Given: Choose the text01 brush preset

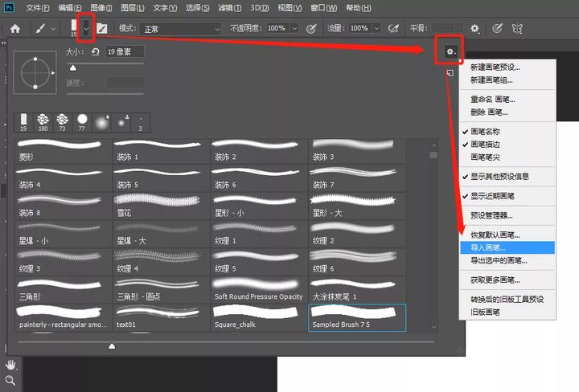Looking at the screenshot, I should (x=161, y=318).
